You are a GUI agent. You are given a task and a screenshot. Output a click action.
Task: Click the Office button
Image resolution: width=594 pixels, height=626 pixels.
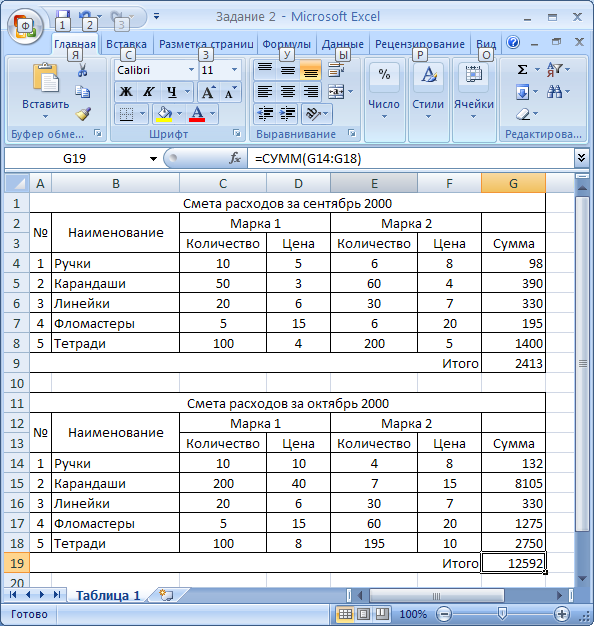pyautogui.click(x=25, y=26)
